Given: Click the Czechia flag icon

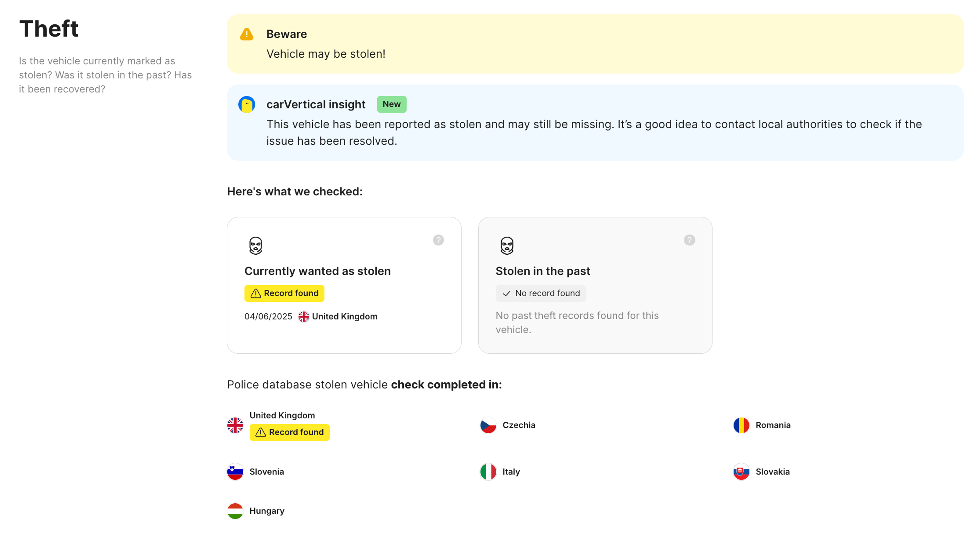Looking at the screenshot, I should (x=488, y=425).
